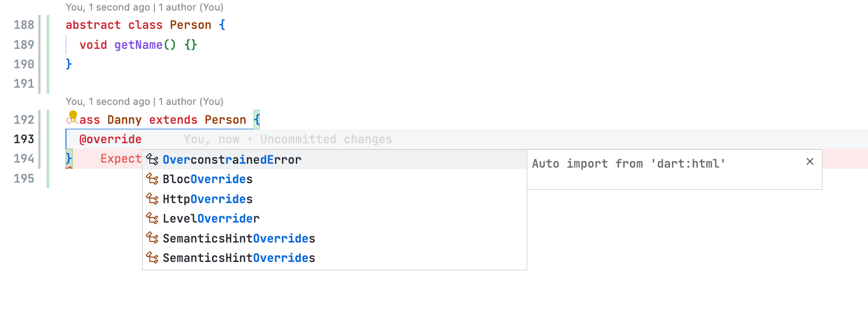Click the Danny class name
Viewport: 868px width, 313px height.
point(124,120)
